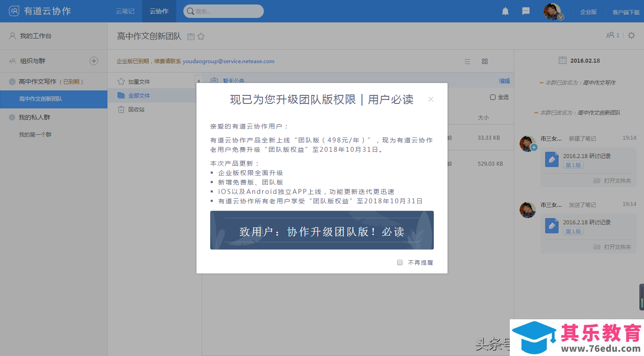Collapse the 我的私人群 section

coord(13,117)
